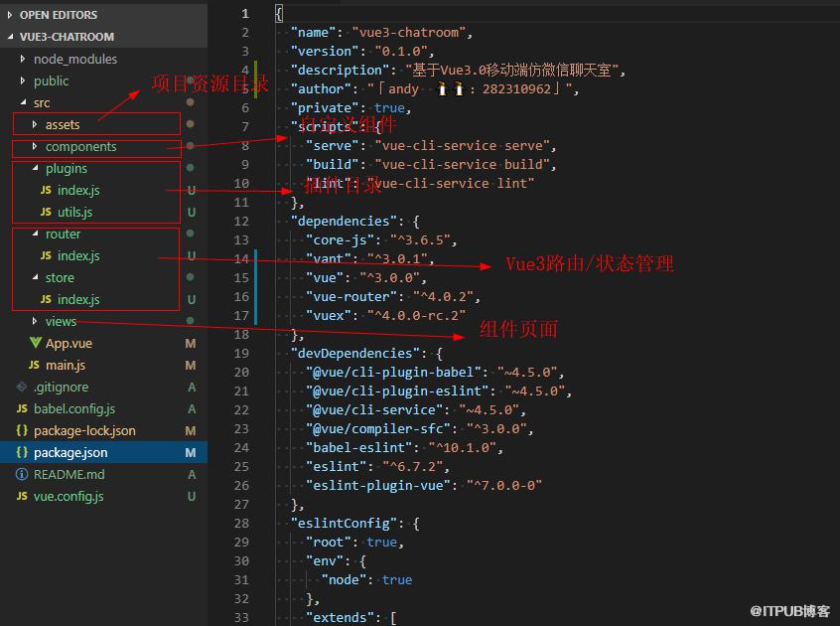
Task: Click the JS icon beside babel.config.js
Action: pos(22,409)
